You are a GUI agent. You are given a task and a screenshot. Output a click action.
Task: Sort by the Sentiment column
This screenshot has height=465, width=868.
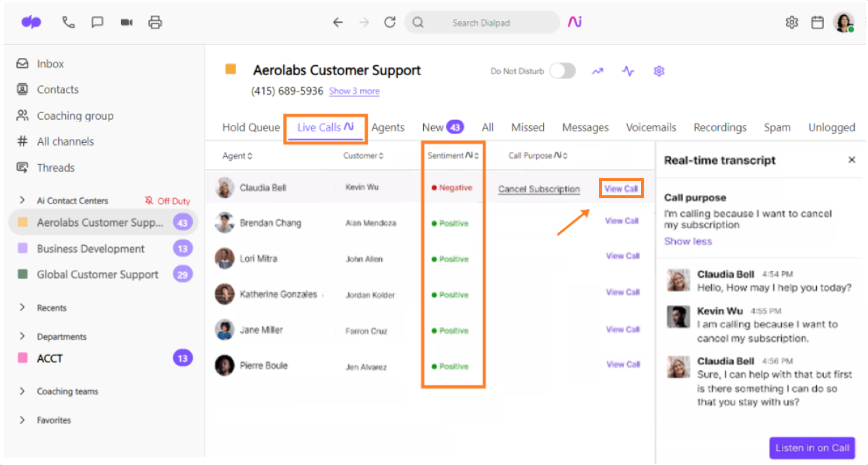coord(453,156)
